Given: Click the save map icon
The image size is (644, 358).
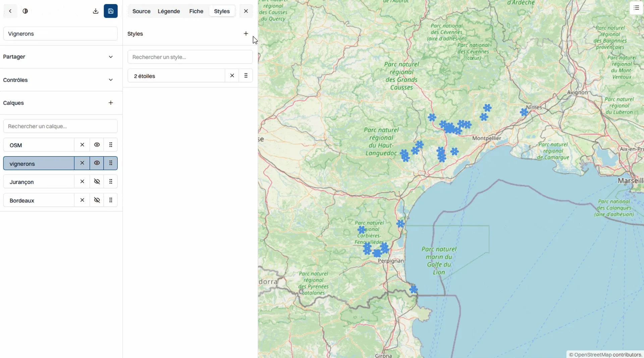Looking at the screenshot, I should point(111,11).
